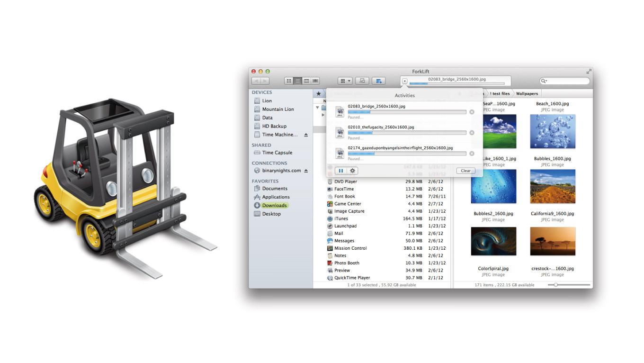Image resolution: width=644 pixels, height=363 pixels.
Task: Toggle the Activities popover arrow button
Action: tap(404, 81)
